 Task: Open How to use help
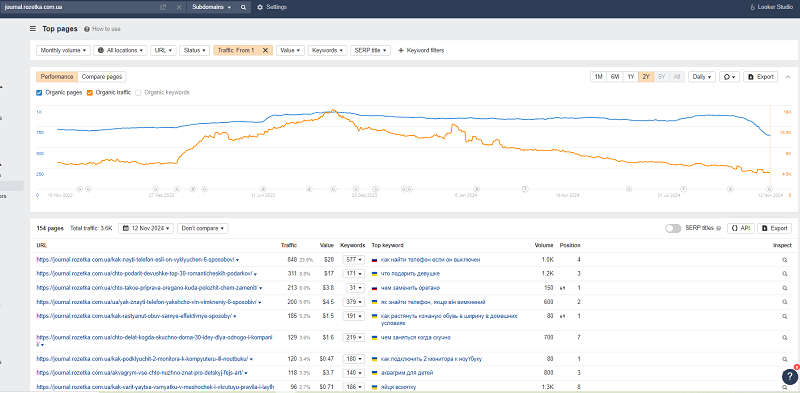coord(103,29)
